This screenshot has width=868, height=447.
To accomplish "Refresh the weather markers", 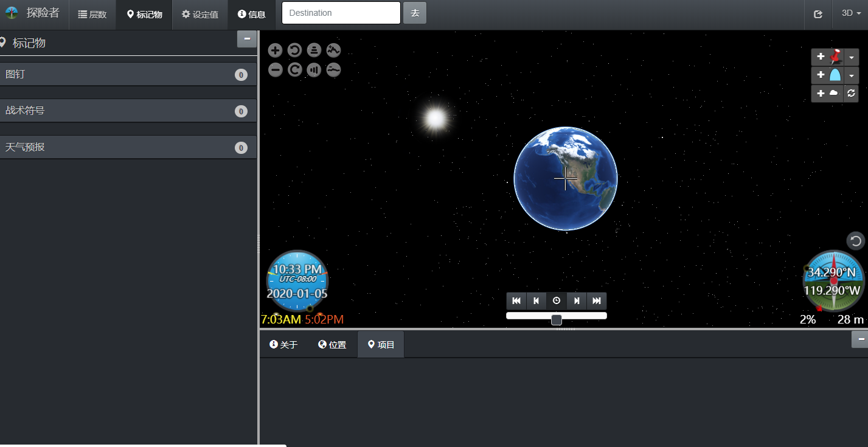I will (851, 94).
